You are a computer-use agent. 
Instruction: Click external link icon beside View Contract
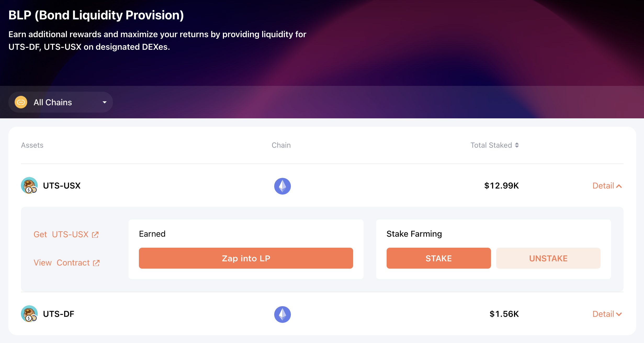pos(96,263)
